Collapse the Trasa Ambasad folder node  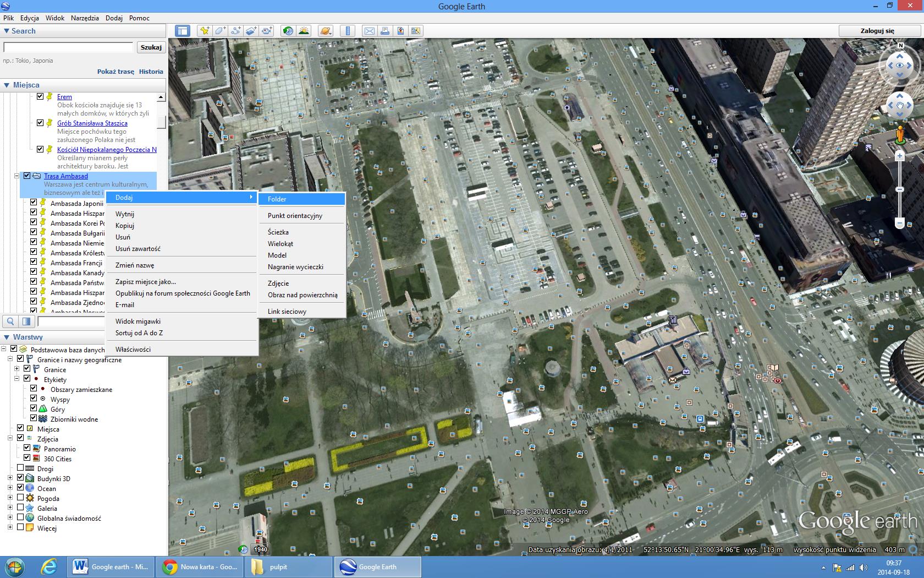click(x=17, y=176)
